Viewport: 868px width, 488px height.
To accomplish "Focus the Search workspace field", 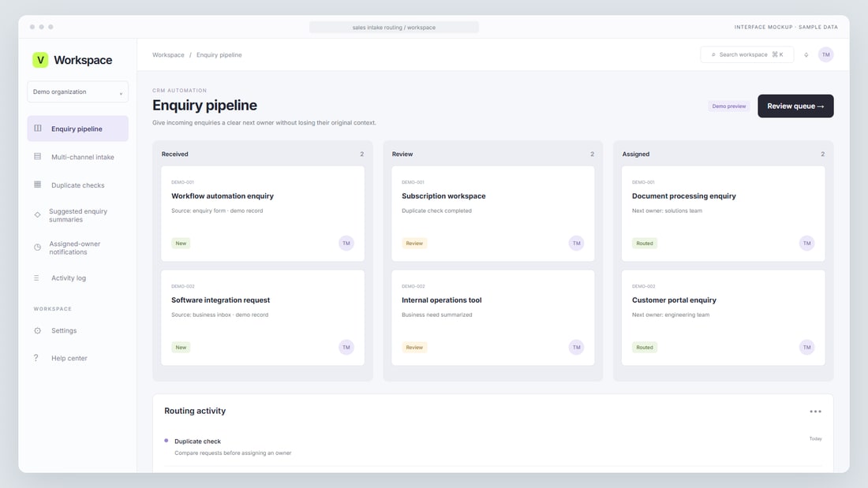I will (x=746, y=54).
